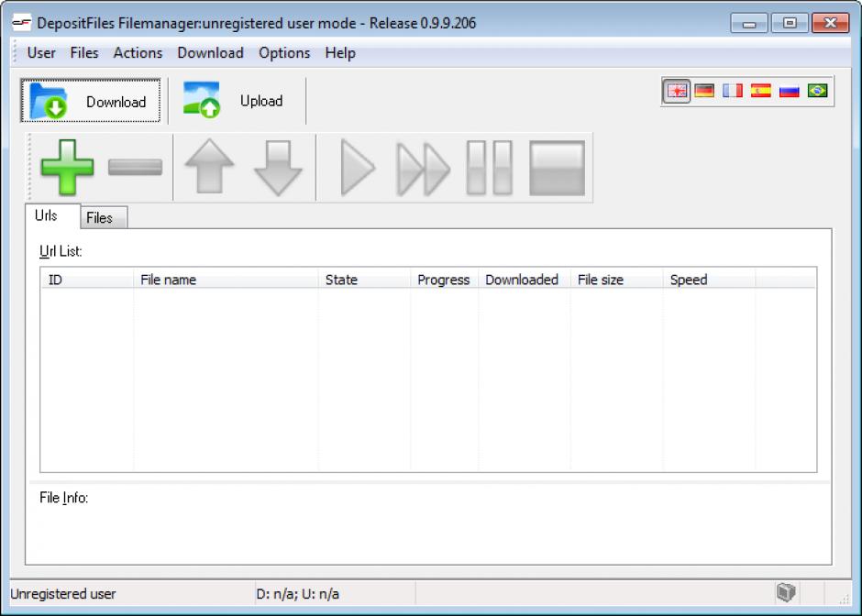Switch to the Files tab
This screenshot has width=862, height=616.
coord(105,217)
